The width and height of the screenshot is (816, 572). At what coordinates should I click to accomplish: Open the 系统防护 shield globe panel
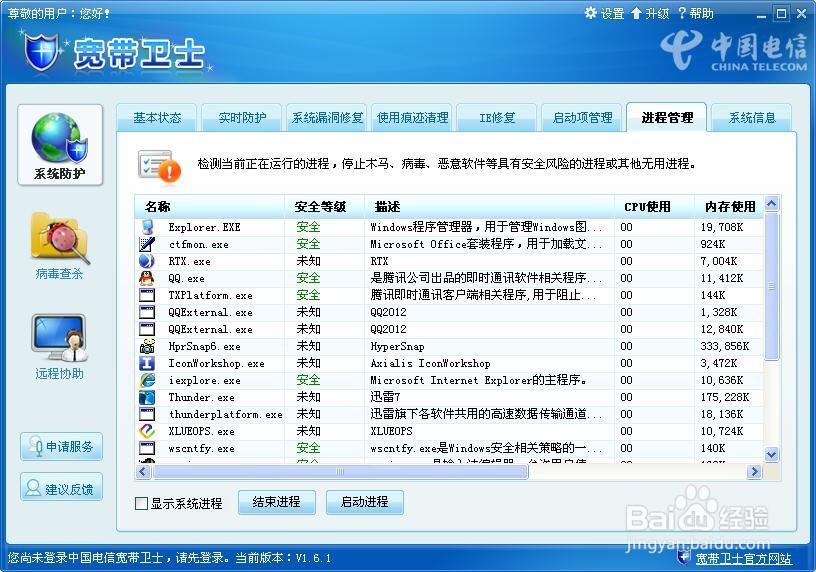pos(60,145)
